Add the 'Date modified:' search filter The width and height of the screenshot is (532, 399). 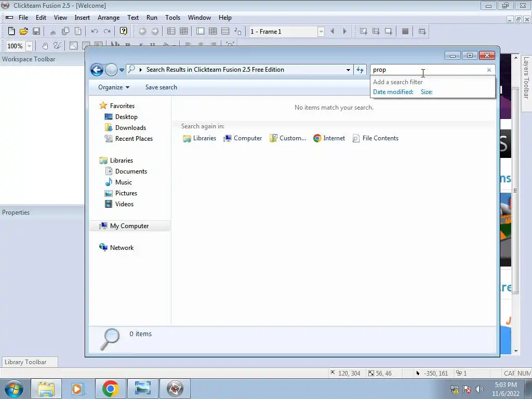(x=393, y=92)
